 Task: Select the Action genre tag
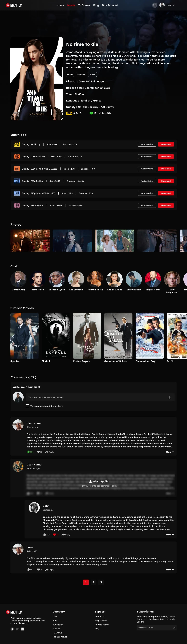click(70, 74)
